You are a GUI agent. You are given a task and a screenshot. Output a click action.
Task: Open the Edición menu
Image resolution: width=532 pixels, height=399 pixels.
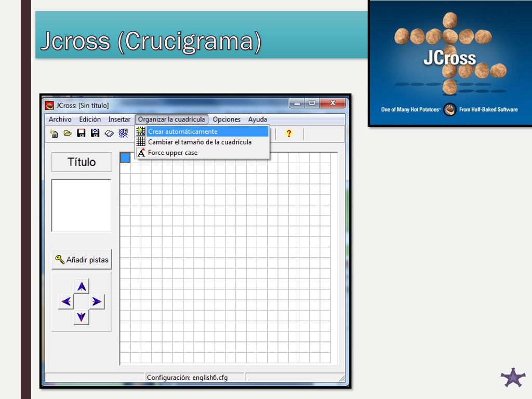coord(90,119)
